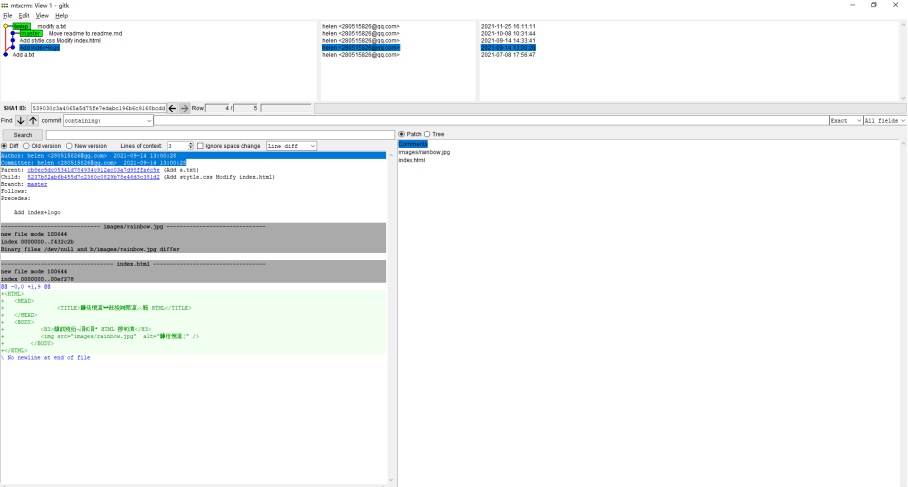Select the New version radio button
Viewport: 908px width, 487px height.
69,146
